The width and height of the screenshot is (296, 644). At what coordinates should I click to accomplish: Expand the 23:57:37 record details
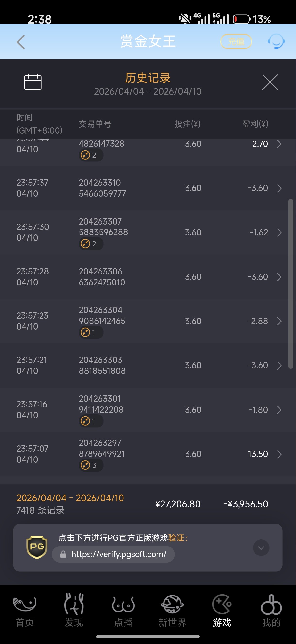click(x=279, y=188)
